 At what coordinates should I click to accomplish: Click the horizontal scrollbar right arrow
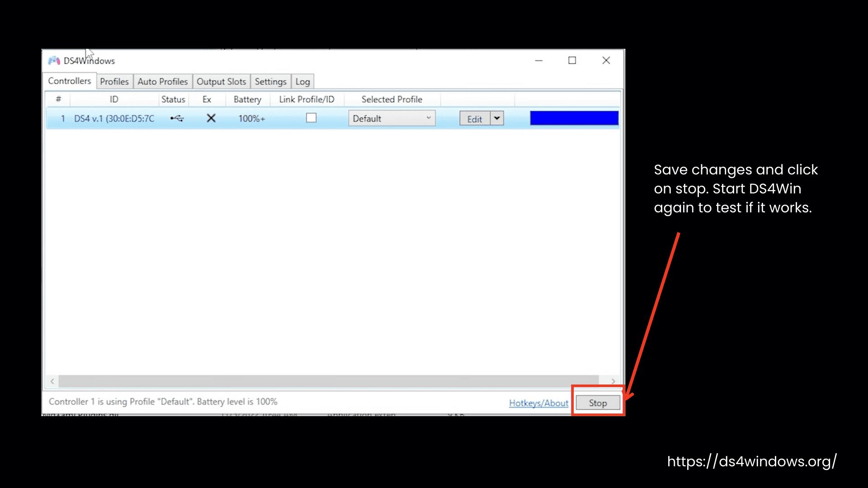[x=613, y=381]
